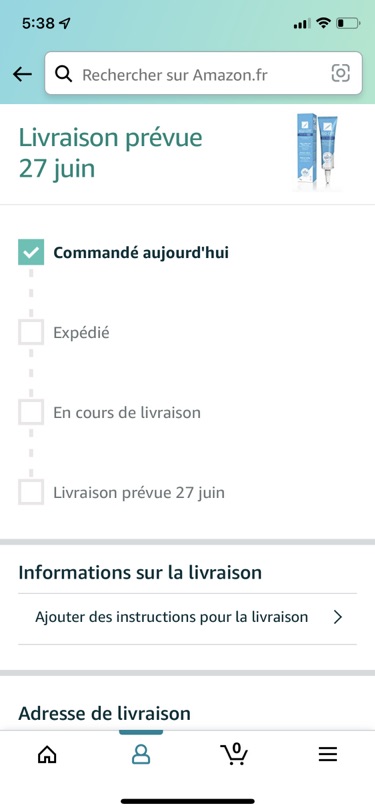
Task: Focus the Rechercher sur Amazon.fr field
Action: click(204, 73)
